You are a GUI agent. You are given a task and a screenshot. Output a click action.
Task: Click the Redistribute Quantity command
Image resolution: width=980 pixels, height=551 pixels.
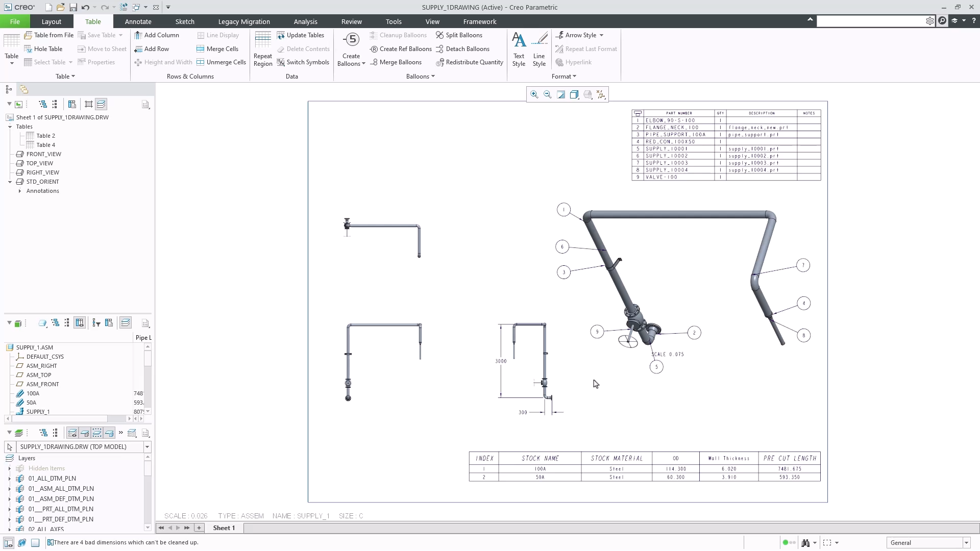[470, 62]
